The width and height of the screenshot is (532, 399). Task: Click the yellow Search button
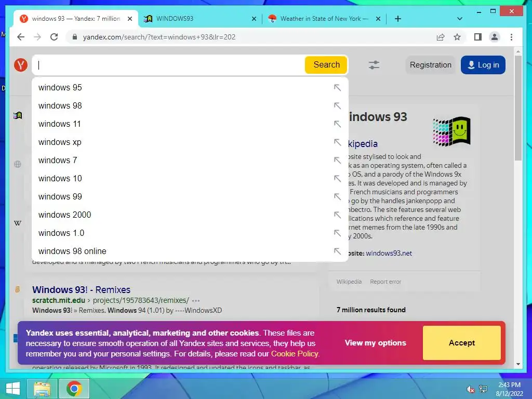(326, 65)
